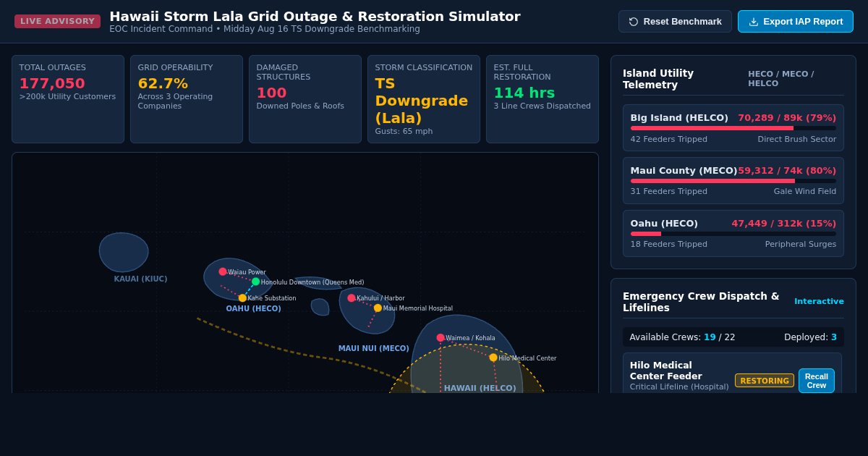The height and width of the screenshot is (456, 868).
Task: Select the Kahului / Harbor map node
Action: point(352,298)
